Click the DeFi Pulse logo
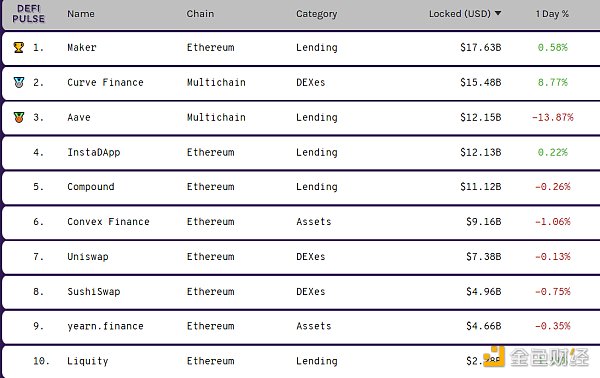This screenshot has height=378, width=600. pos(28,14)
